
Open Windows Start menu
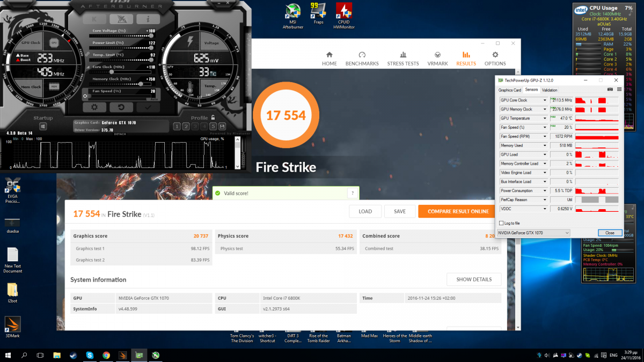pyautogui.click(x=9, y=355)
